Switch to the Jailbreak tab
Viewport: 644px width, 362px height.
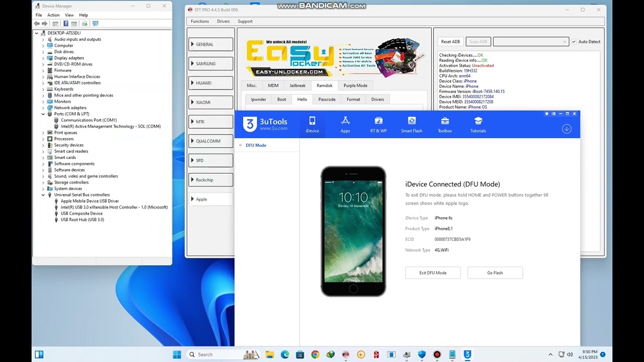click(297, 85)
